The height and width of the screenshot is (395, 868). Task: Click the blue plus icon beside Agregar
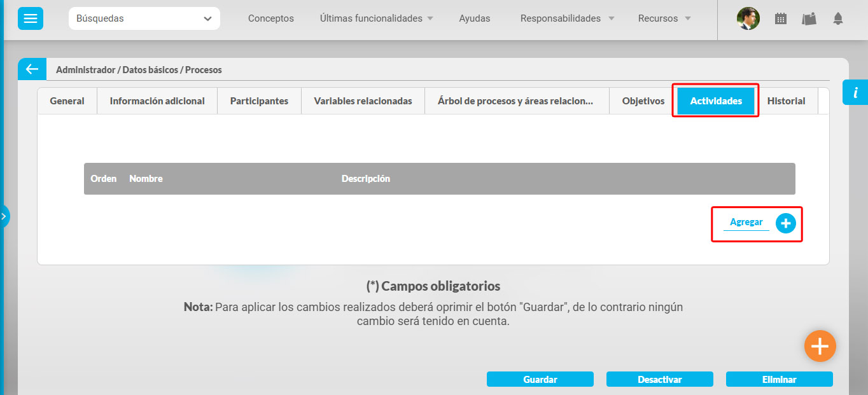click(786, 223)
